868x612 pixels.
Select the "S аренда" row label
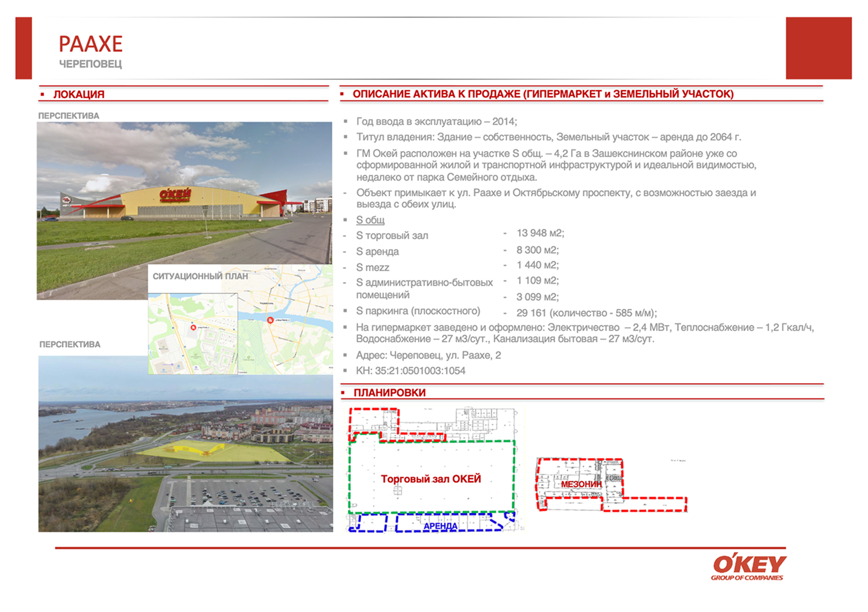378,252
